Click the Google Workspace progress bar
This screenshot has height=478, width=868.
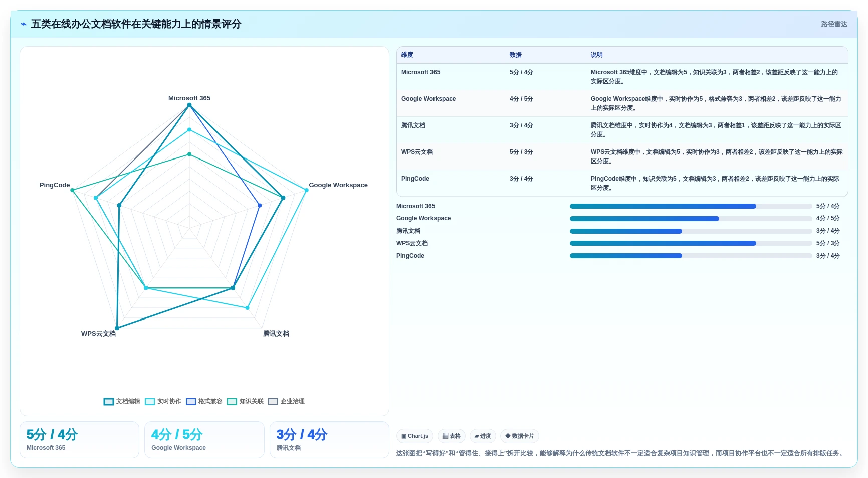click(691, 219)
